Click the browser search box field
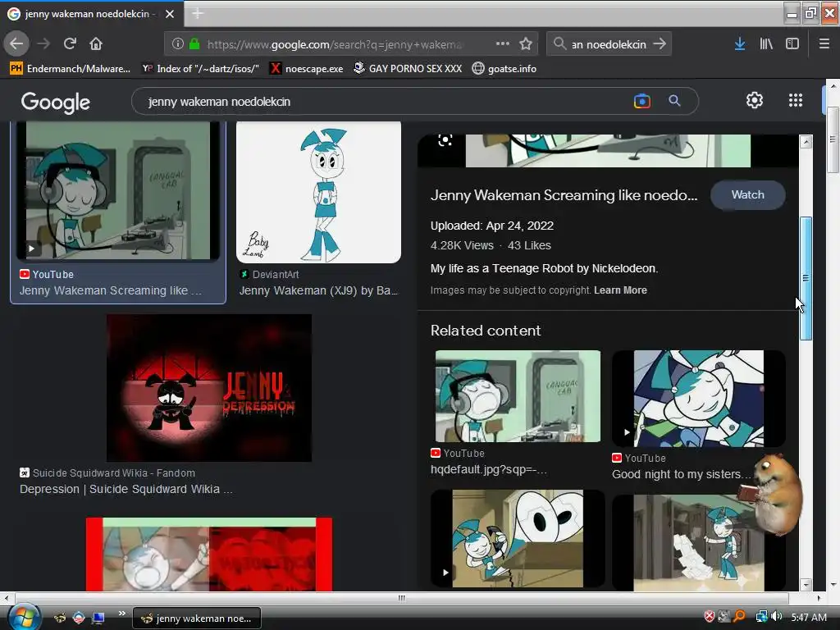840x630 pixels. [x=609, y=44]
